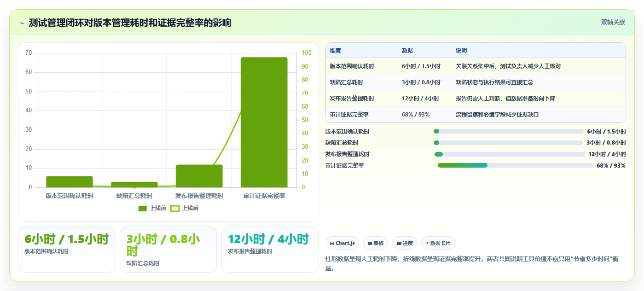Click the 发布报告整理耗时 chart bar
Image resolution: width=644 pixels, height=291 pixels.
click(x=199, y=176)
